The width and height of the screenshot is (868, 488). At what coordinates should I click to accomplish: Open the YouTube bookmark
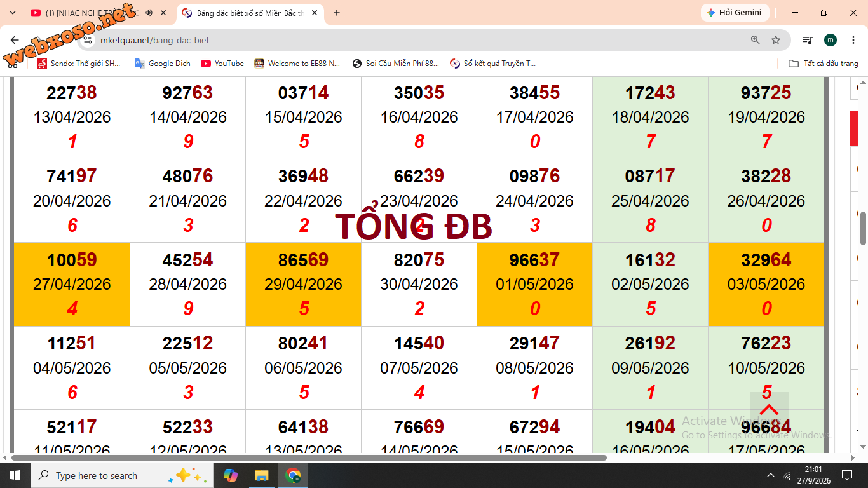pos(222,64)
